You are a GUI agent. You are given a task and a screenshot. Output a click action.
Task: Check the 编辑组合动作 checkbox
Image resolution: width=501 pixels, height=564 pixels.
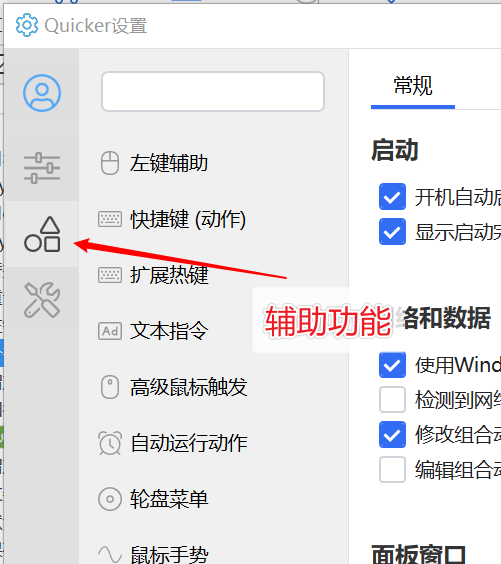[x=392, y=469]
